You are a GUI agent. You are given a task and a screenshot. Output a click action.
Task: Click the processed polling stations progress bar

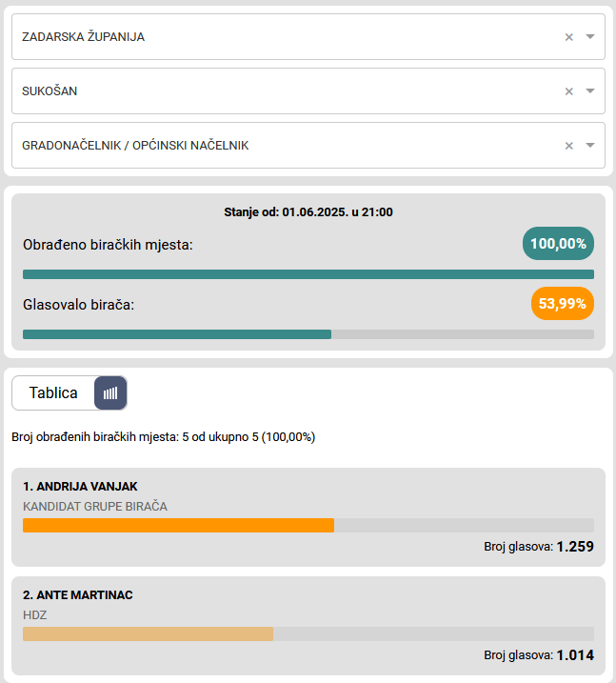[x=308, y=274]
